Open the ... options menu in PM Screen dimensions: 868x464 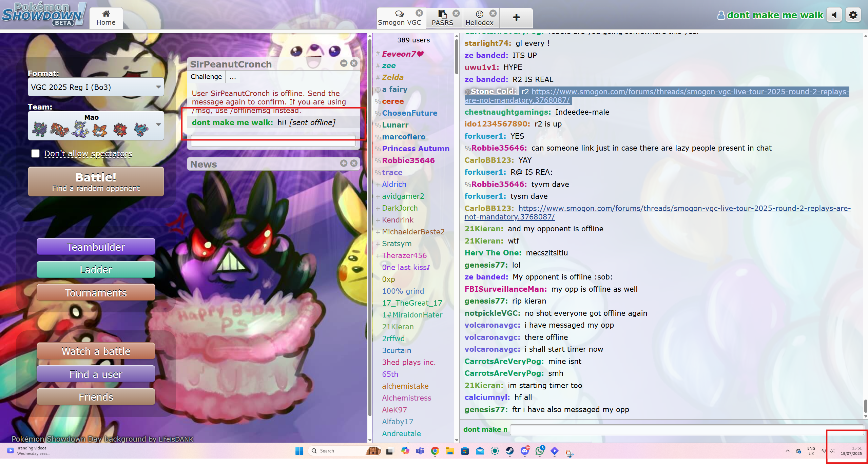[x=233, y=77]
